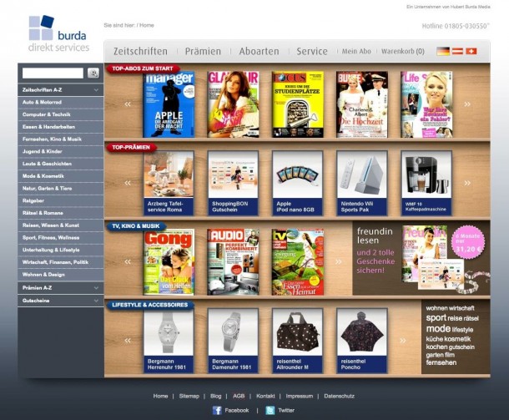509x420 pixels.
Task: Go to Mein Abo
Action: tap(356, 51)
